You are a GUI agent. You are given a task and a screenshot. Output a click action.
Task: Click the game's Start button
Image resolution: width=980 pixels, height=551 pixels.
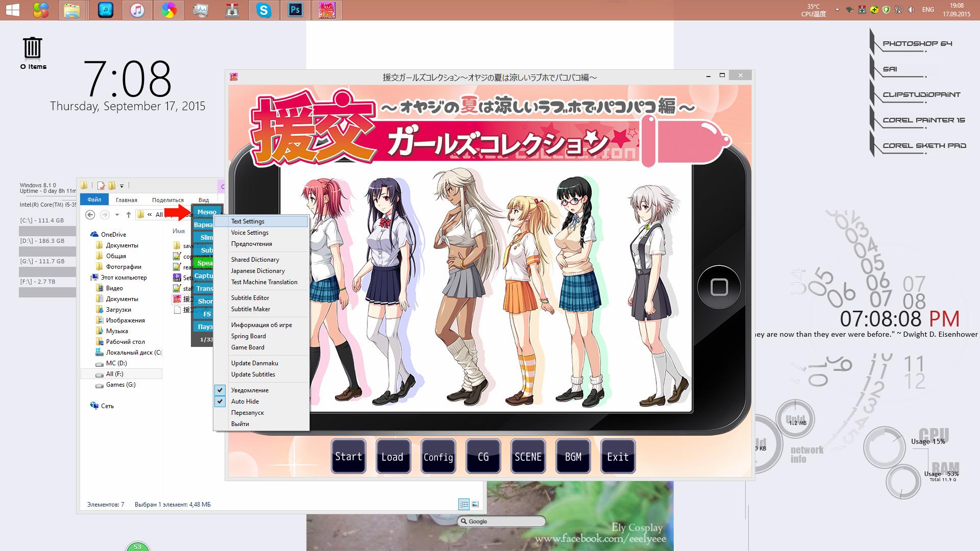coord(349,457)
